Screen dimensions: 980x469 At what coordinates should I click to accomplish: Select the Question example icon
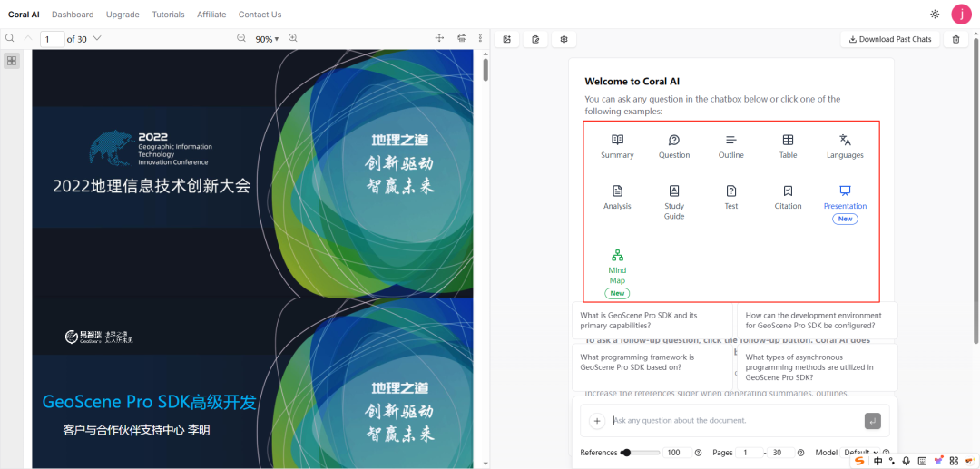(x=673, y=140)
